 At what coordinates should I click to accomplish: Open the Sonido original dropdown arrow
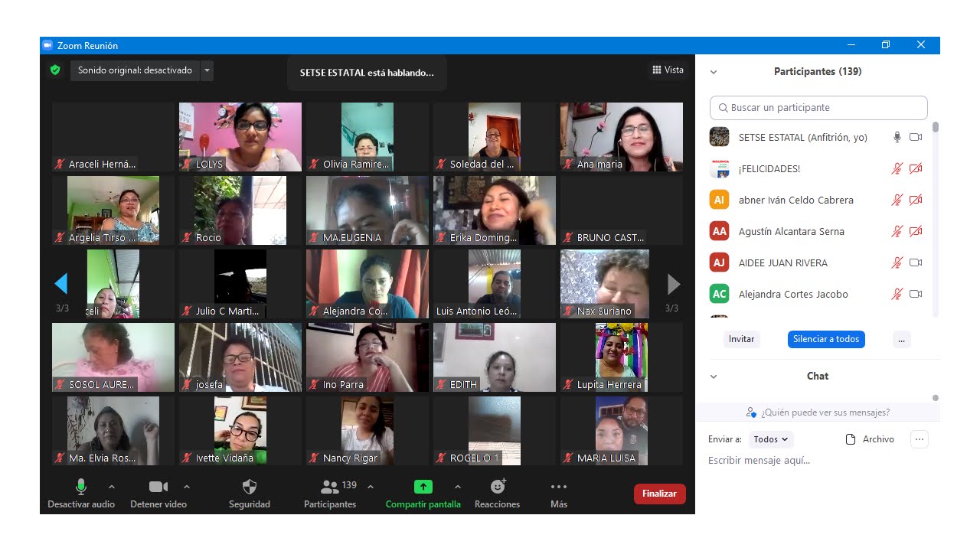click(207, 70)
